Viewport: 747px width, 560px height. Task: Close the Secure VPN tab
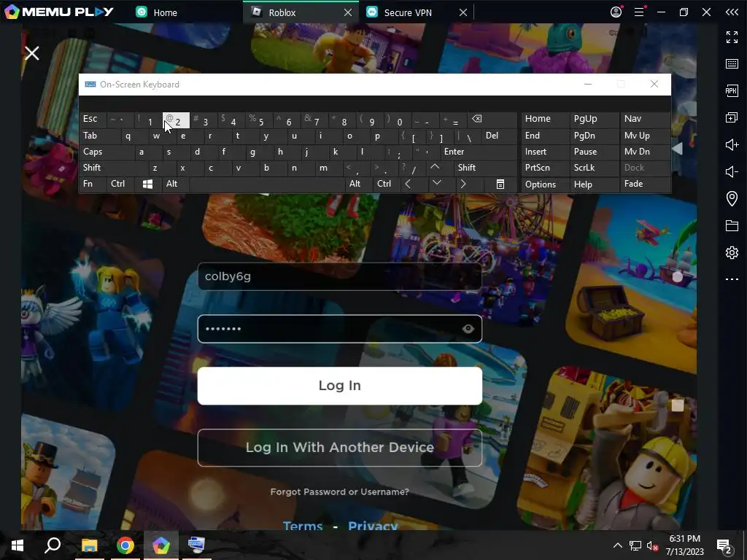[x=463, y=12]
